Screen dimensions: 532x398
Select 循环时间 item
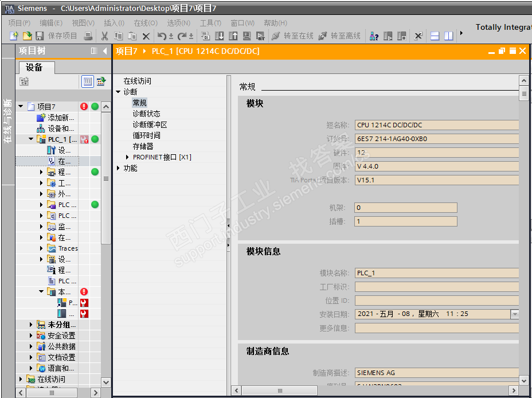[x=147, y=135]
